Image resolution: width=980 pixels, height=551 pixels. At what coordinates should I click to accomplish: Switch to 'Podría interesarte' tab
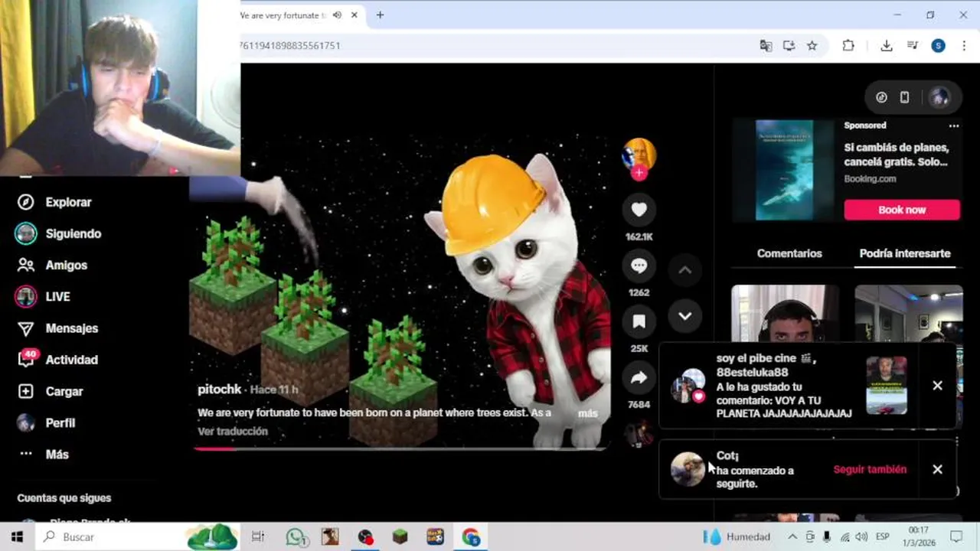click(x=905, y=253)
